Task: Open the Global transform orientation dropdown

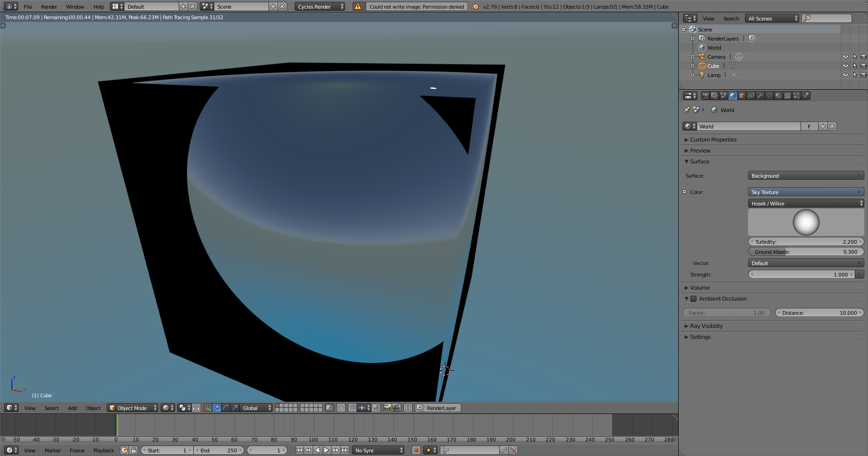Action: pos(256,408)
